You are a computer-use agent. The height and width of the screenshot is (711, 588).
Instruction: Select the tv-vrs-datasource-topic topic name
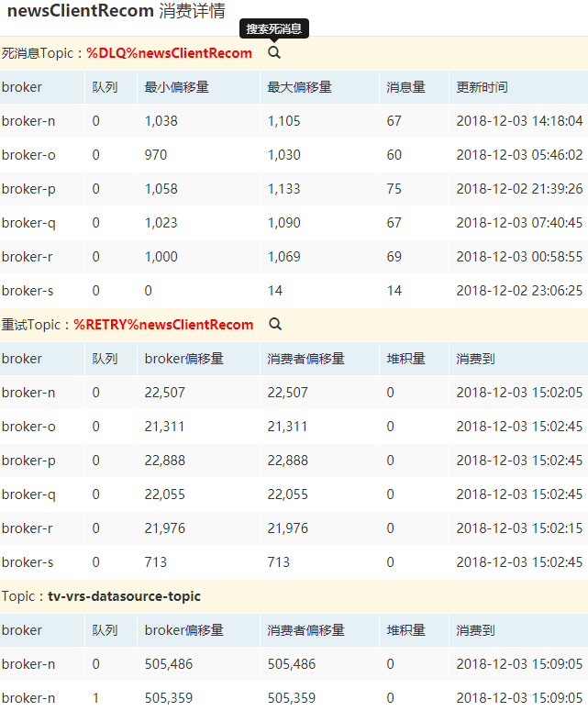pos(124,595)
